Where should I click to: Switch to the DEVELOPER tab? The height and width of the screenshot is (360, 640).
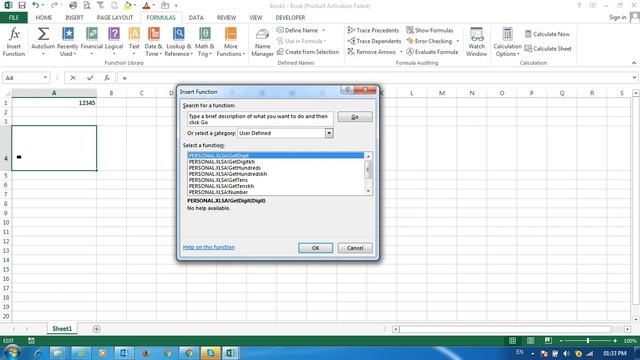pyautogui.click(x=290, y=18)
